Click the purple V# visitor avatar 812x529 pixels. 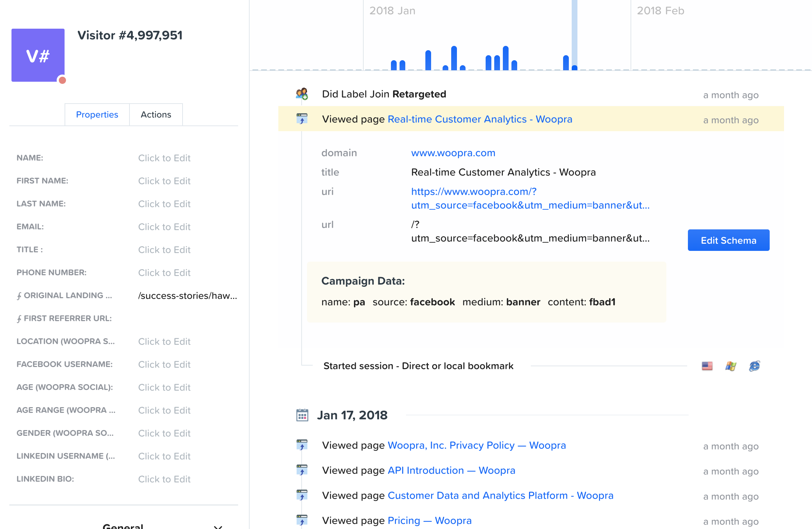click(38, 55)
